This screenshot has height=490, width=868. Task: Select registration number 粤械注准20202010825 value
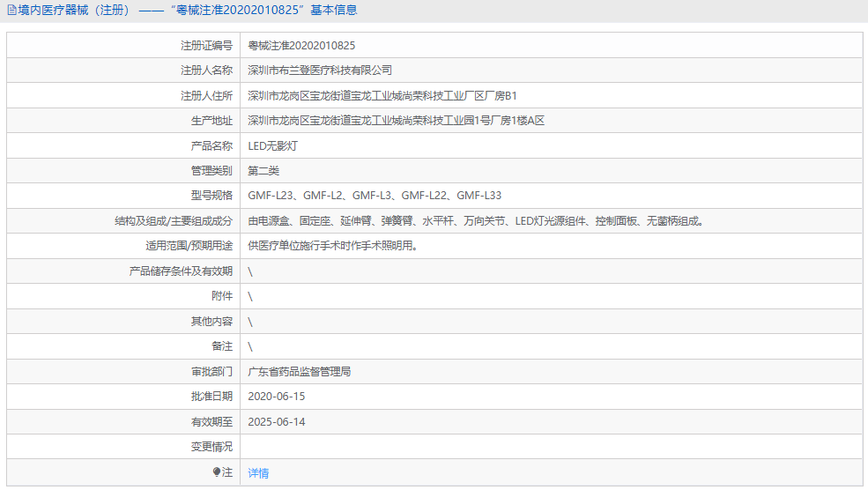(301, 46)
